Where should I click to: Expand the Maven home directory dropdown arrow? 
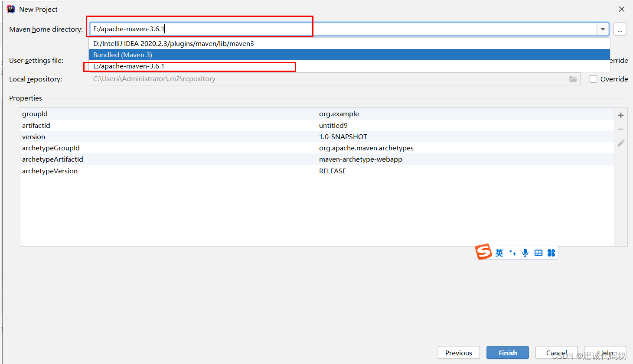(603, 29)
